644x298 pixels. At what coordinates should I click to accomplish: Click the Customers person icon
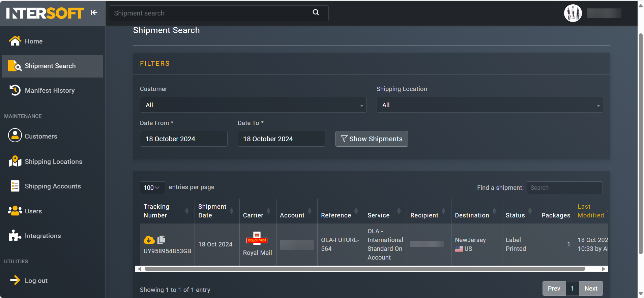(15, 136)
